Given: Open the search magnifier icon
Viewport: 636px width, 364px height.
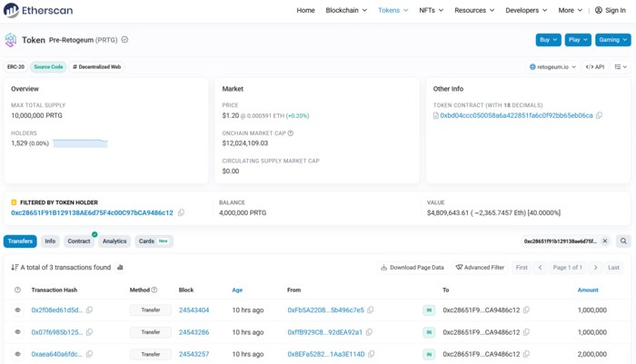Looking at the screenshot, I should click(x=623, y=241).
